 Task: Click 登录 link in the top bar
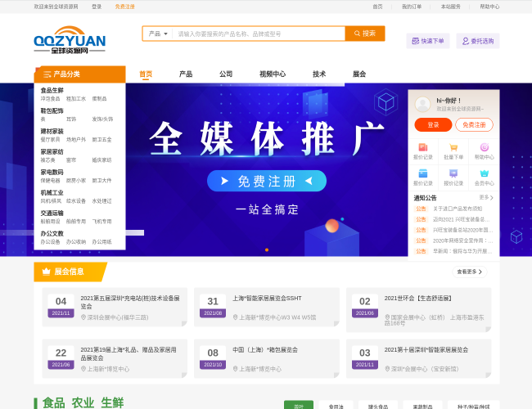[97, 7]
